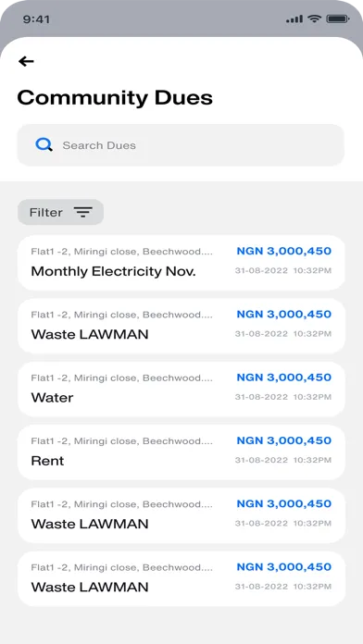Select the last Waste LAWMAN entry
Viewport: 363px width, 644px height.
181,578
